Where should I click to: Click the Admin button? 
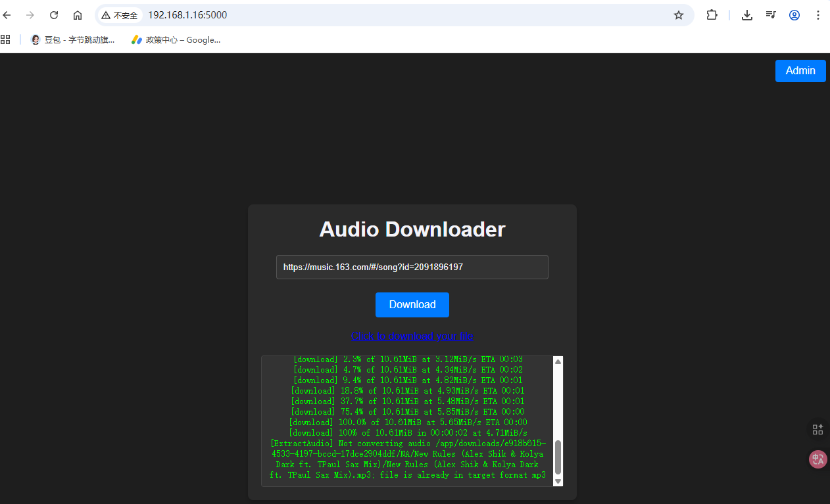click(800, 71)
